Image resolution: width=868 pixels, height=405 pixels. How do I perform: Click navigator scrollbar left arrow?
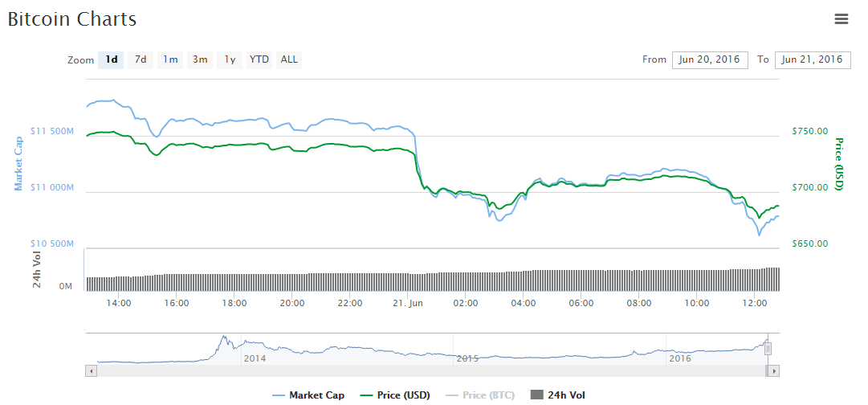[91, 370]
